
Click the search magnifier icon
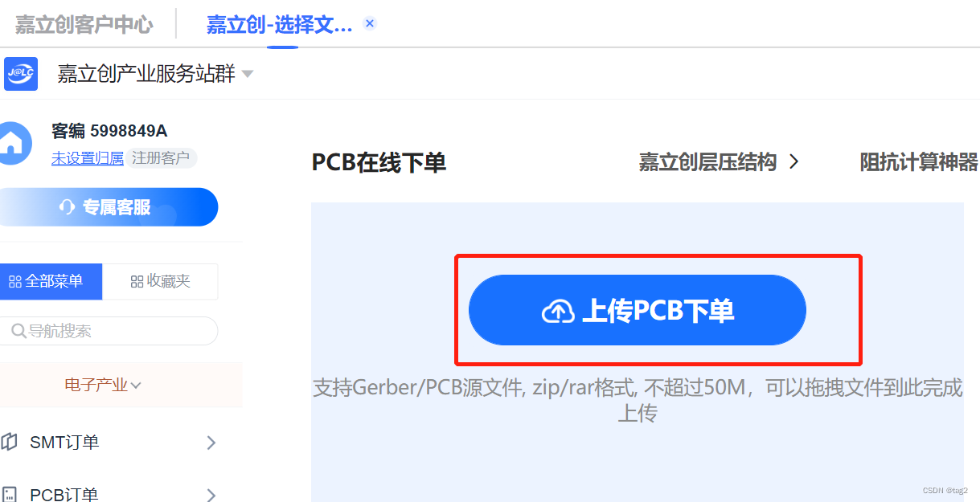coord(18,331)
